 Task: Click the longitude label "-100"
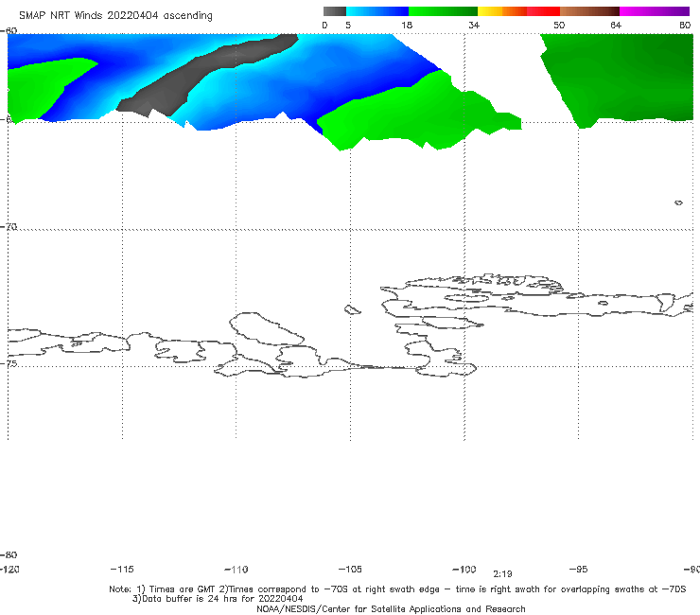464,569
